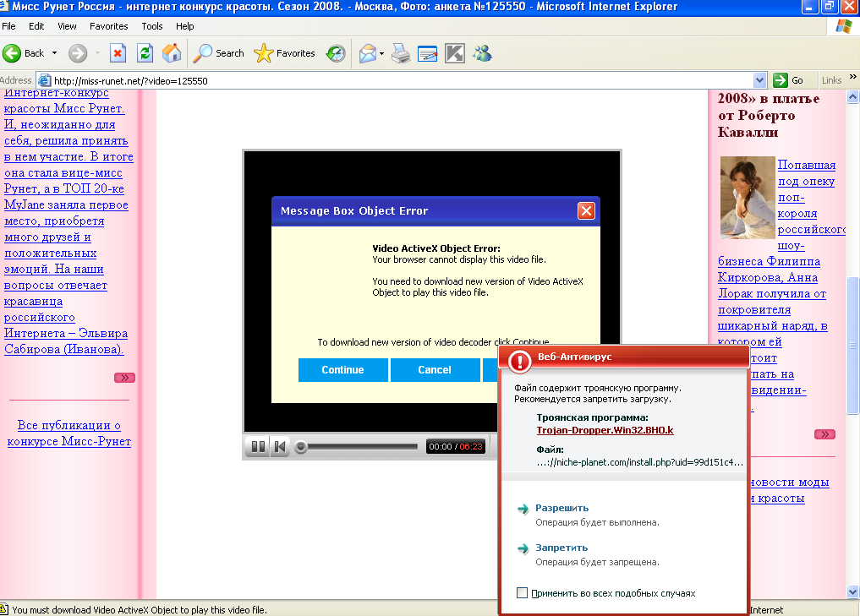Screen dimensions: 860x616
Task: Click the video seek slider knob
Action: click(300, 447)
